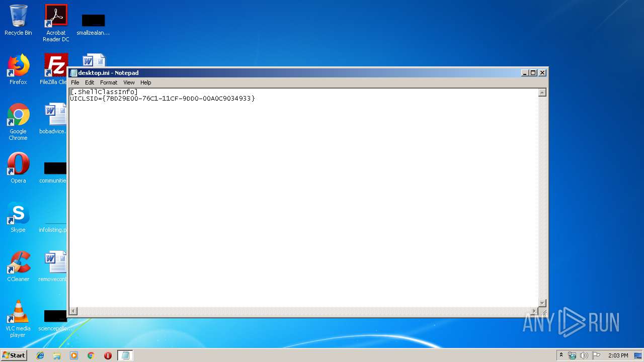Open the Format menu in Notepad
The width and height of the screenshot is (644, 362).
(x=109, y=82)
